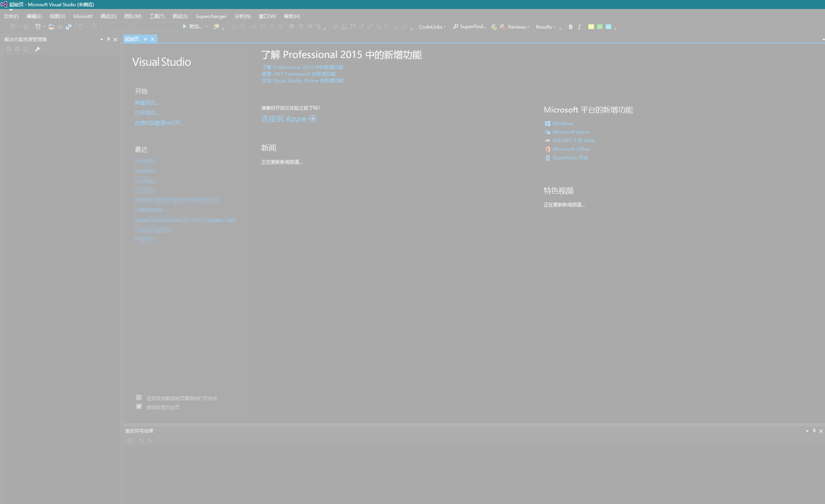825x504 pixels.
Task: Click the Find in Files toolbar icon
Action: coord(216,27)
